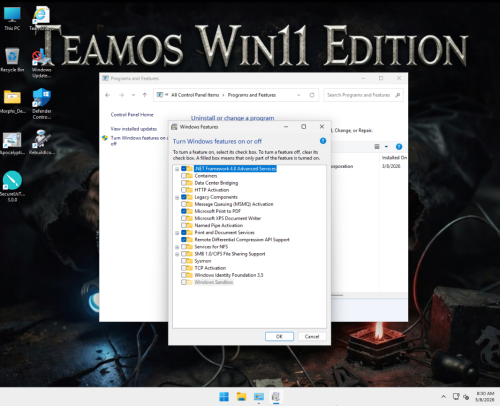The height and width of the screenshot is (406, 500).
Task: Select the Defender Control desktop icon
Action: 42,103
